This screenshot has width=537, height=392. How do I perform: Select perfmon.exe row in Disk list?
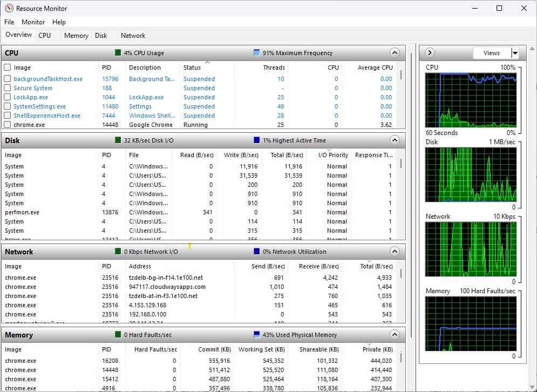tap(199, 212)
